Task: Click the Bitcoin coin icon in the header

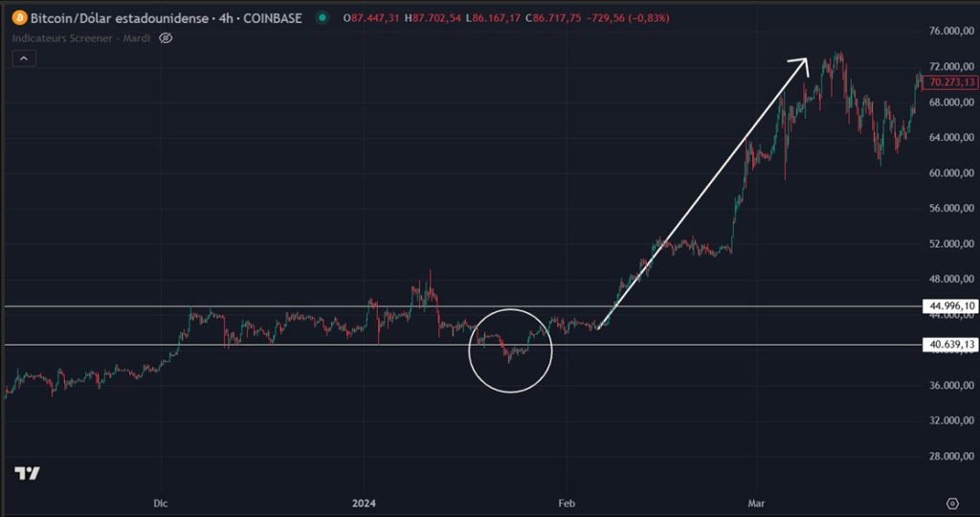Action: point(19,17)
